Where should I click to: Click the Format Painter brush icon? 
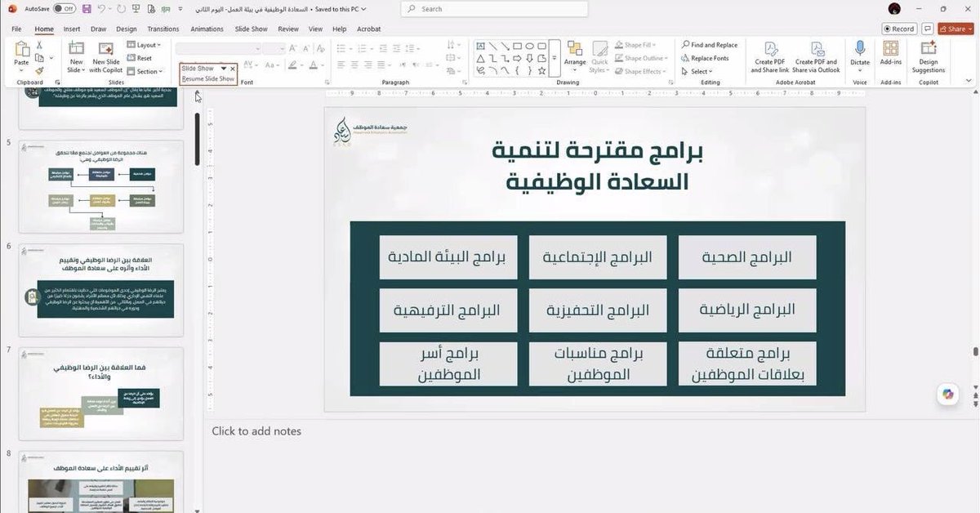click(38, 70)
